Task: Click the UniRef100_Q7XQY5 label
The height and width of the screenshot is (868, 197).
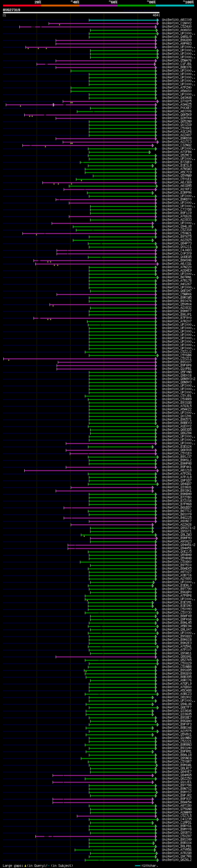Action: [x=176, y=101]
